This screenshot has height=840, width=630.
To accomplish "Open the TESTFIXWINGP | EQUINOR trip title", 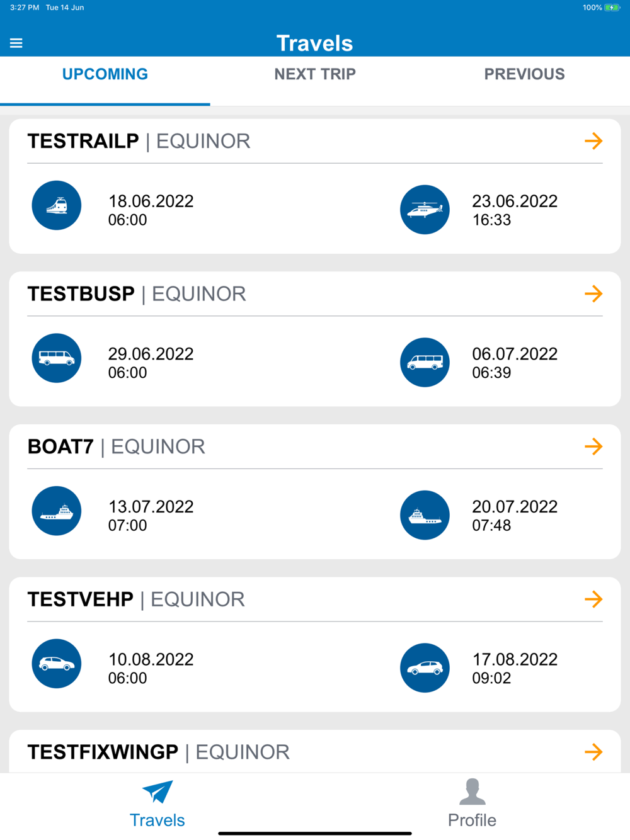I will point(159,752).
